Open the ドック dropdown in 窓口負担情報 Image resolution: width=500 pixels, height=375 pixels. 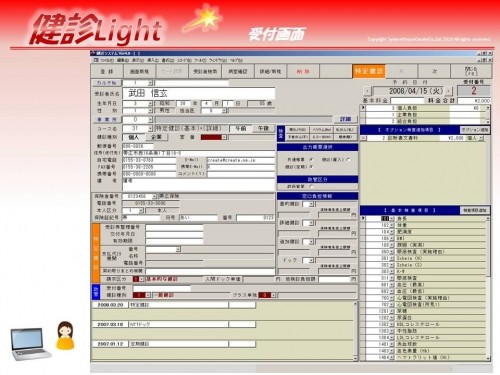click(x=311, y=260)
